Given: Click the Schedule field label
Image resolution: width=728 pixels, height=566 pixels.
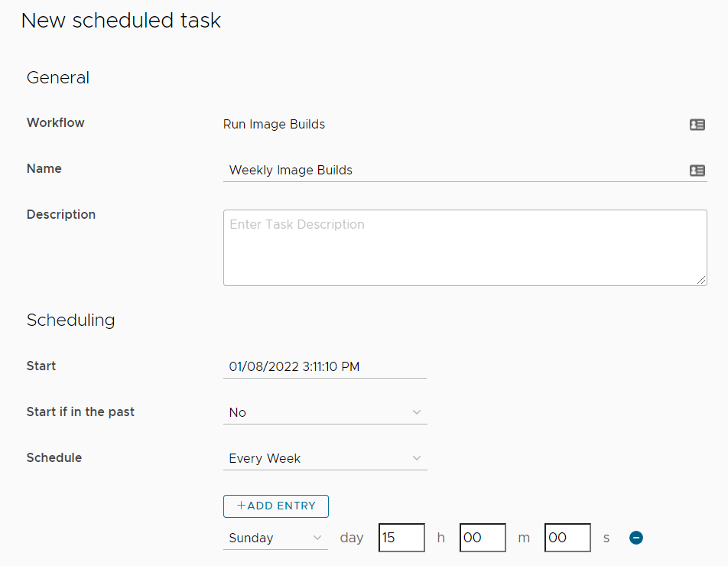Looking at the screenshot, I should coord(54,458).
